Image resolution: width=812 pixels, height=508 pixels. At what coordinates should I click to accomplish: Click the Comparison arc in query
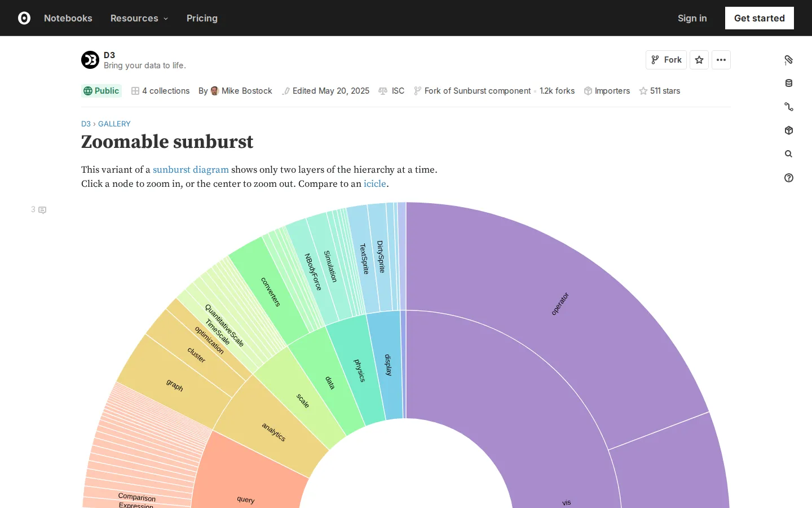137,497
